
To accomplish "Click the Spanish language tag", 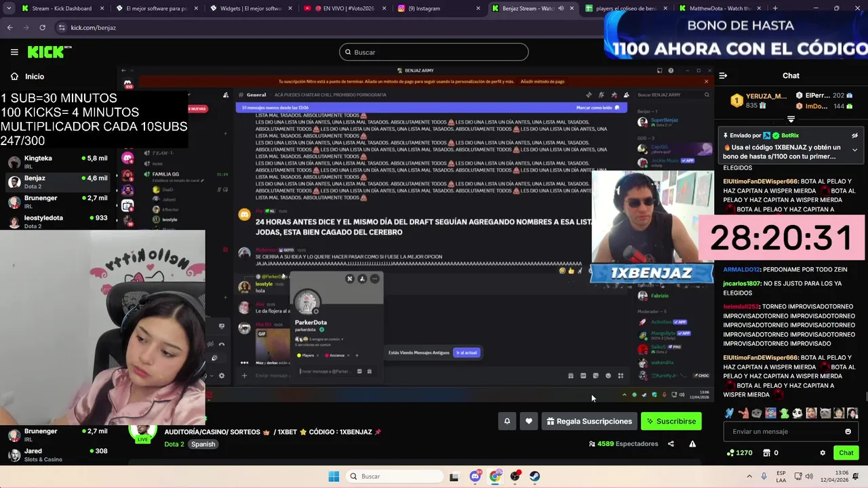I will (203, 445).
